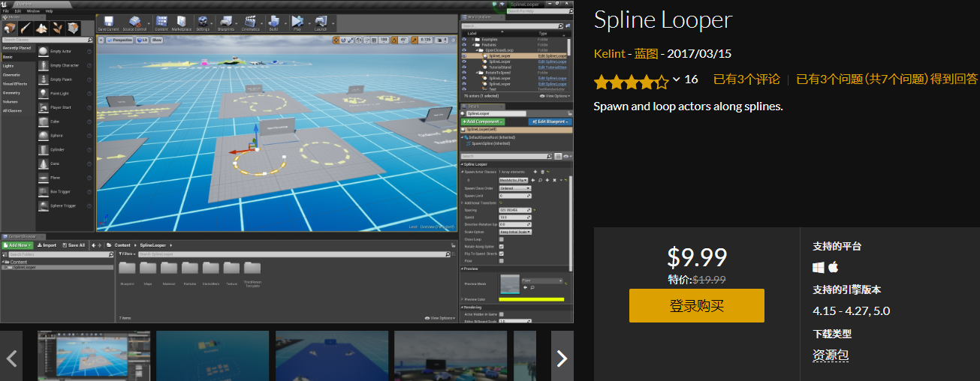Toggle the Features folder visibility eye
This screenshot has height=381, width=980.
464,44
